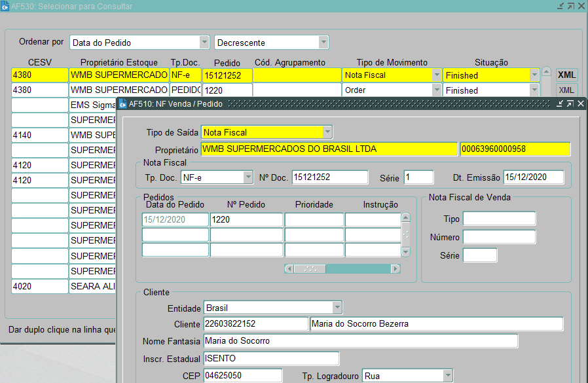Viewport: 588px width, 383px height.
Task: Expand the Tipo de Saída dropdown
Action: 327,132
